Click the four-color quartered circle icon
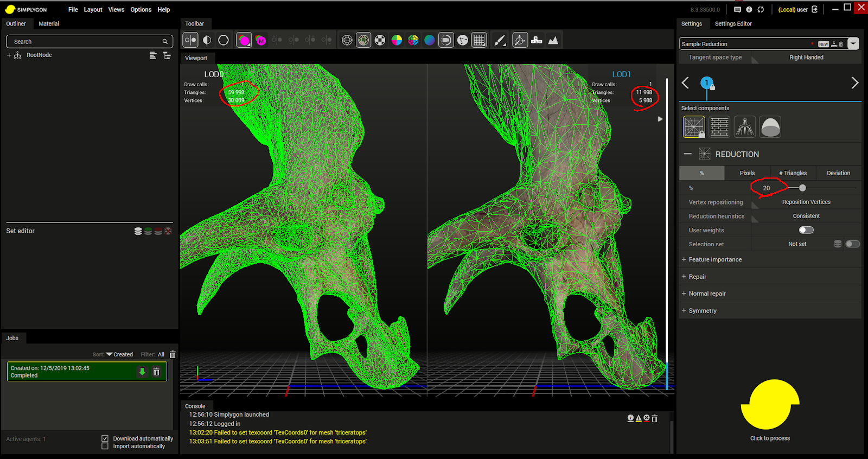Screen dimensions: 868x459 [x=397, y=40]
